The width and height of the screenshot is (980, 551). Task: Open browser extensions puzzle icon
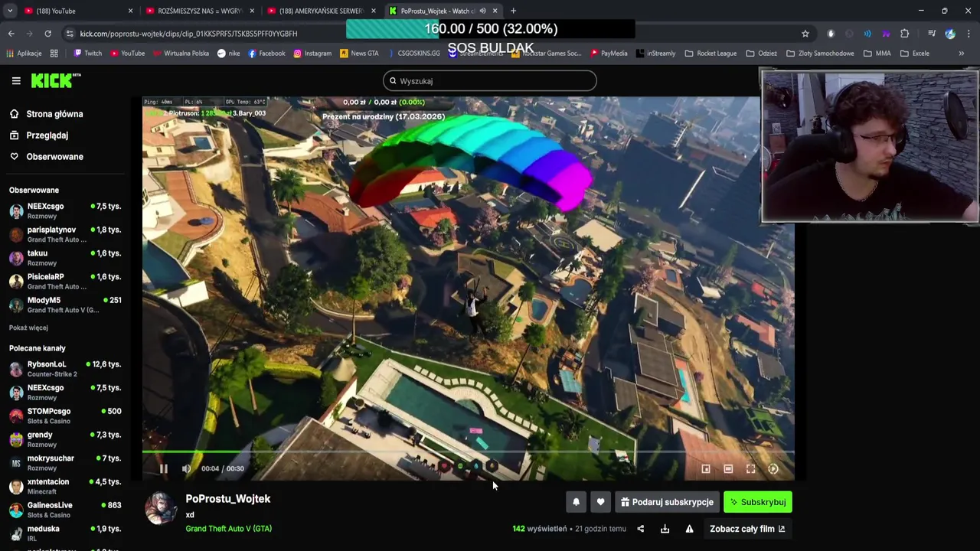pos(905,34)
